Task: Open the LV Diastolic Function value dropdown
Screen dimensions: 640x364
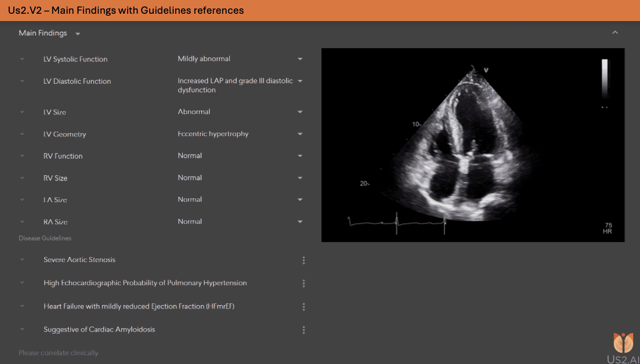Action: (x=299, y=81)
